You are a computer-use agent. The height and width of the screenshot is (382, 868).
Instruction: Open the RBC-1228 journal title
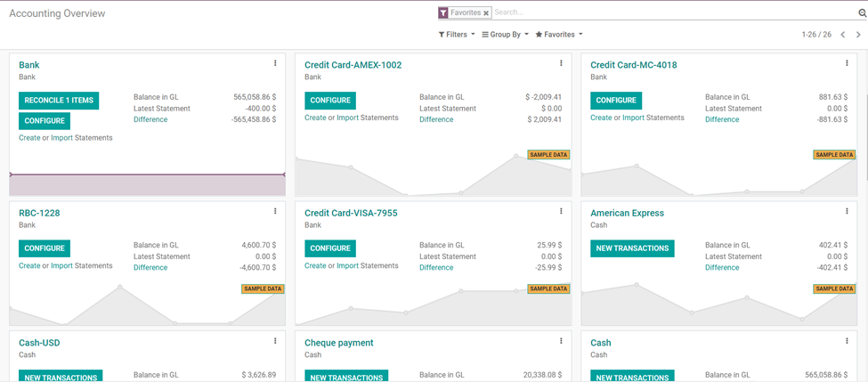tap(39, 213)
